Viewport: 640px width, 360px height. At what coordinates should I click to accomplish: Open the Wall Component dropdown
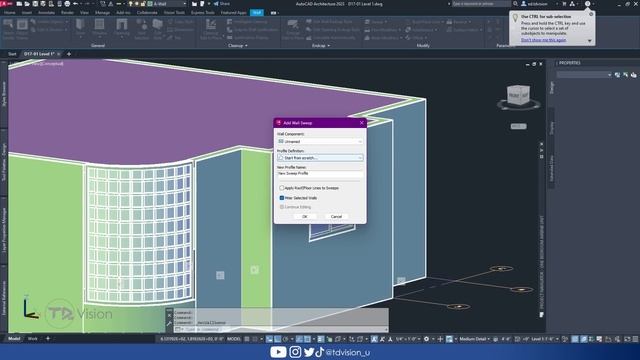coord(320,141)
